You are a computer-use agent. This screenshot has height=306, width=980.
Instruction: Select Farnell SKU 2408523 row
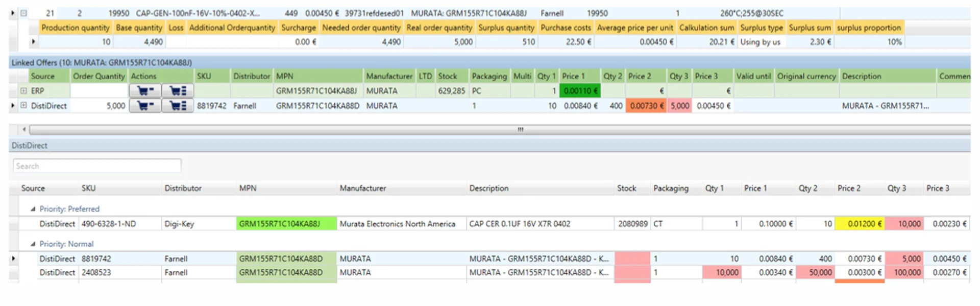click(96, 273)
